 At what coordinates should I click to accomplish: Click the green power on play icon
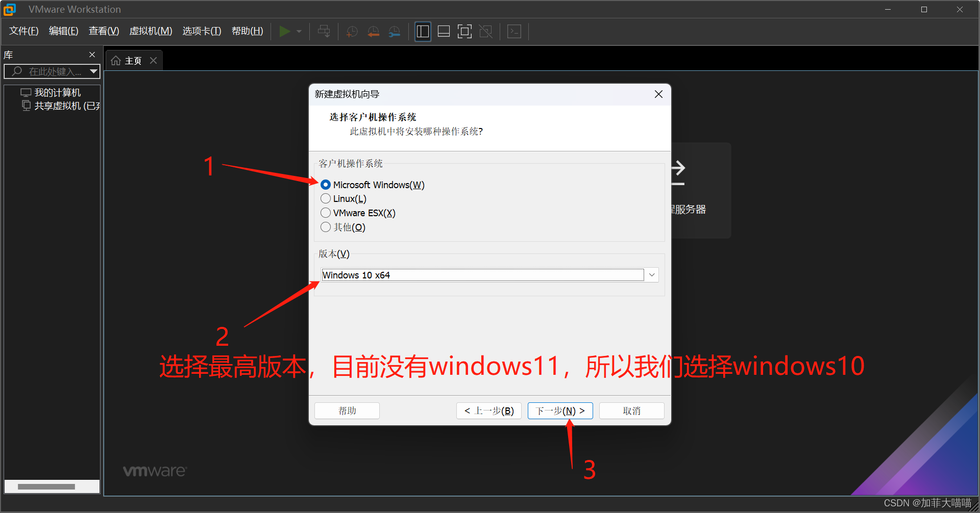(x=284, y=32)
